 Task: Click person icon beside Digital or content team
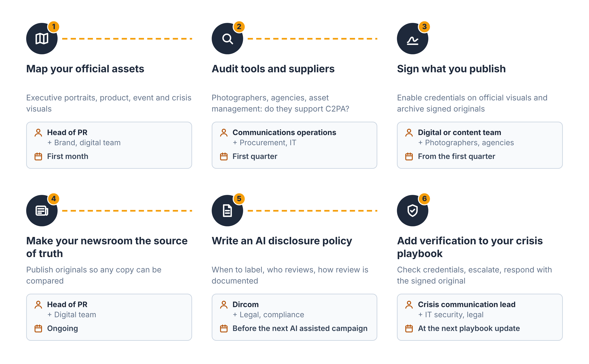(409, 133)
